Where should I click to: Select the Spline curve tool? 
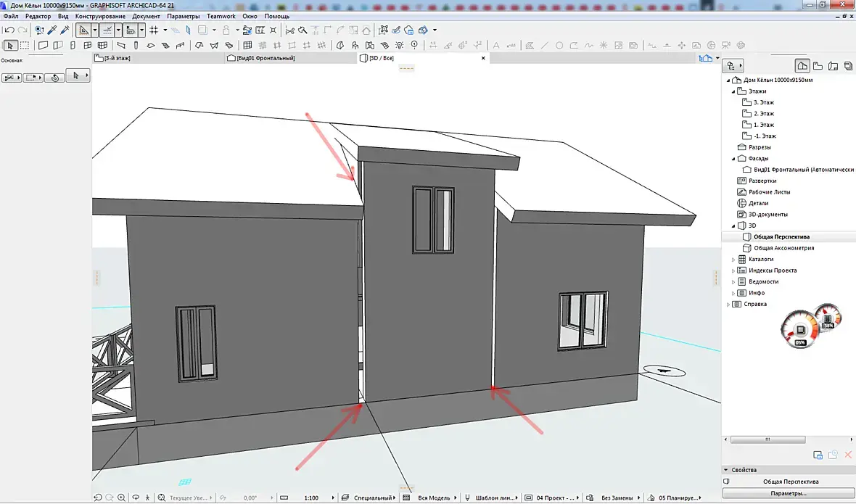[x=588, y=45]
